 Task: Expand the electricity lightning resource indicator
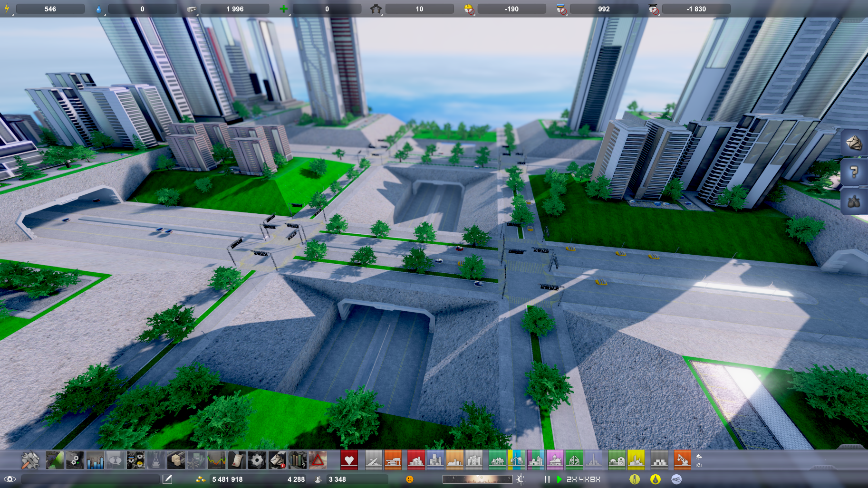pyautogui.click(x=7, y=9)
